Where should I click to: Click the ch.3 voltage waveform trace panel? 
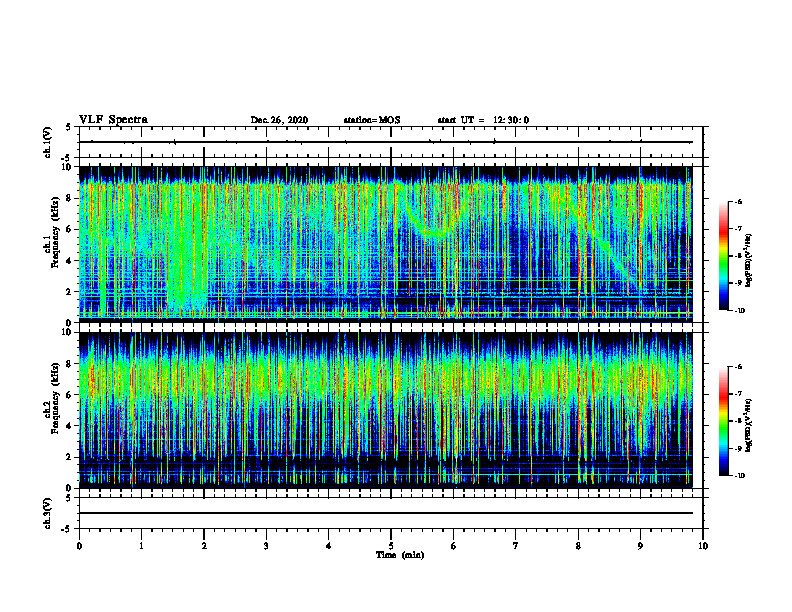coord(391,513)
